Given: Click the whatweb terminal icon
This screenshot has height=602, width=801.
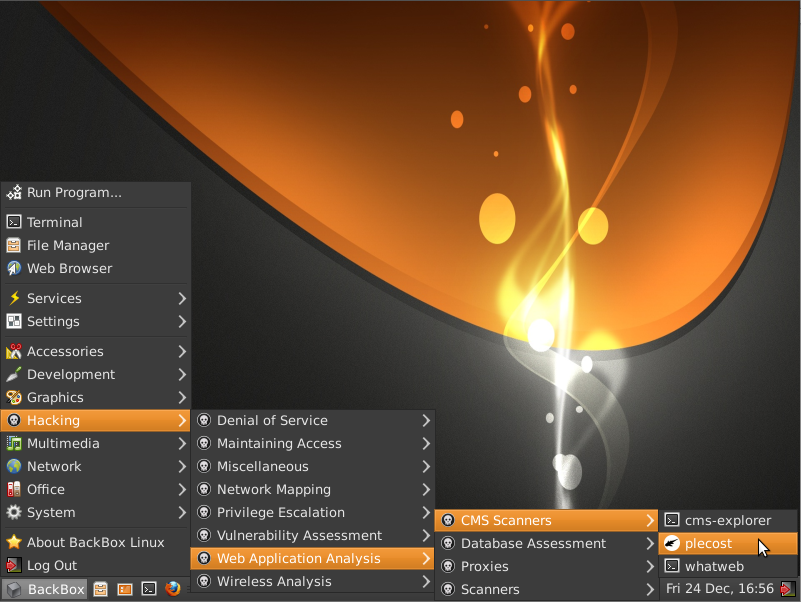Looking at the screenshot, I should pos(673,566).
